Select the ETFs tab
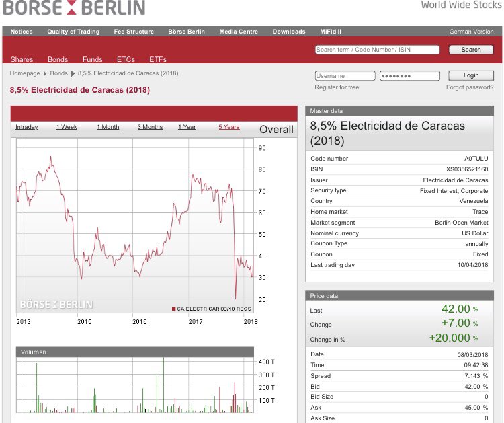 (x=158, y=59)
